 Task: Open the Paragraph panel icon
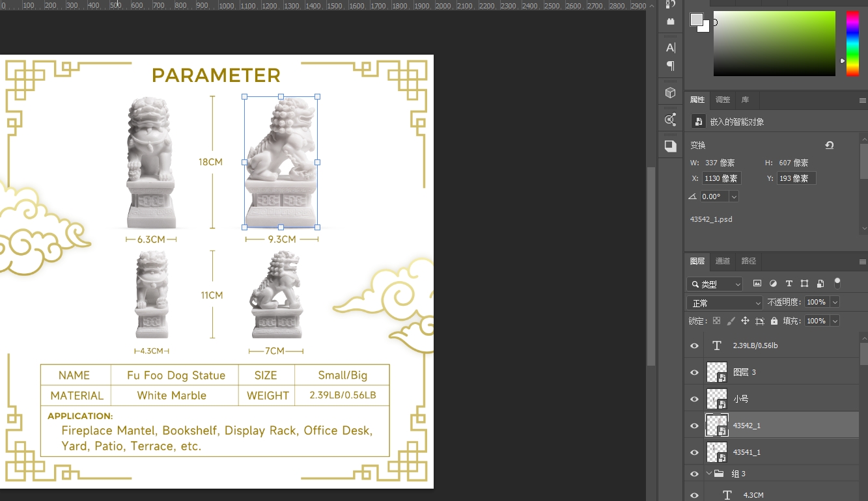coord(670,66)
